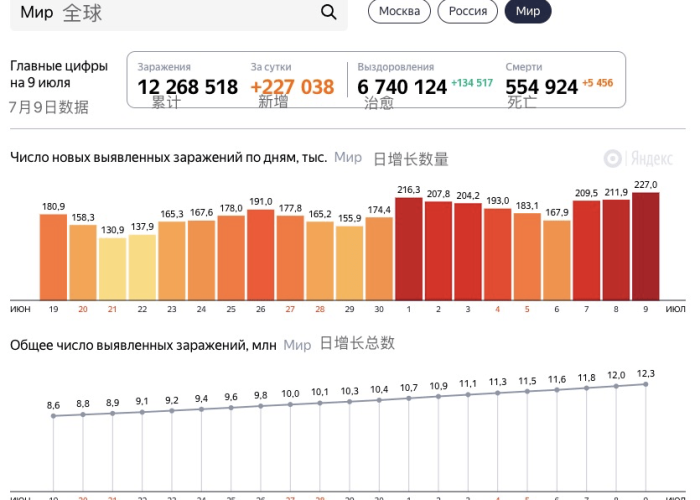The image size is (700, 500).
Task: Select the June 22 bar labeled 137,9
Action: (x=142, y=267)
